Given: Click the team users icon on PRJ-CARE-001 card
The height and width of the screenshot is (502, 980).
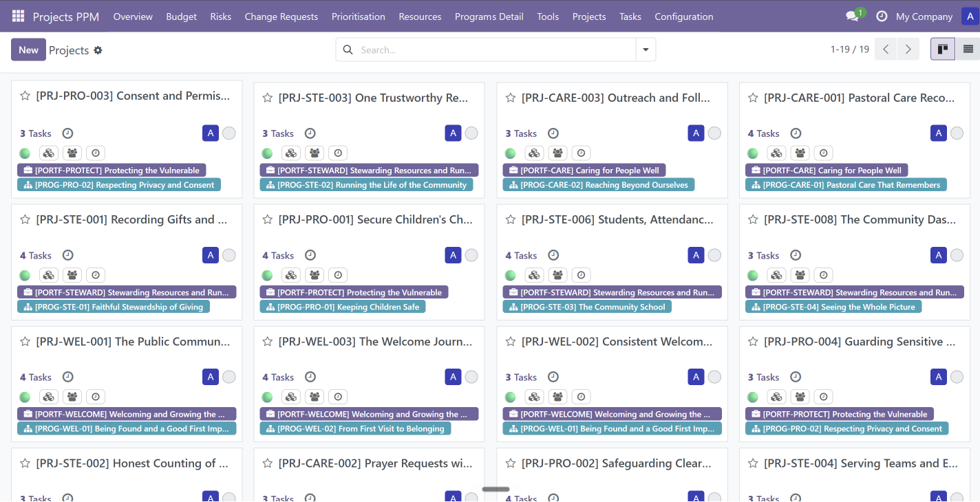Looking at the screenshot, I should tap(800, 153).
